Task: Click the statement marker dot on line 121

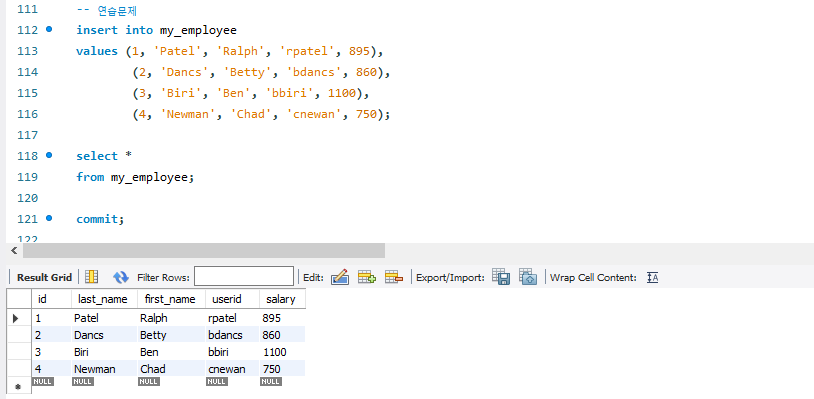Action: click(x=49, y=218)
